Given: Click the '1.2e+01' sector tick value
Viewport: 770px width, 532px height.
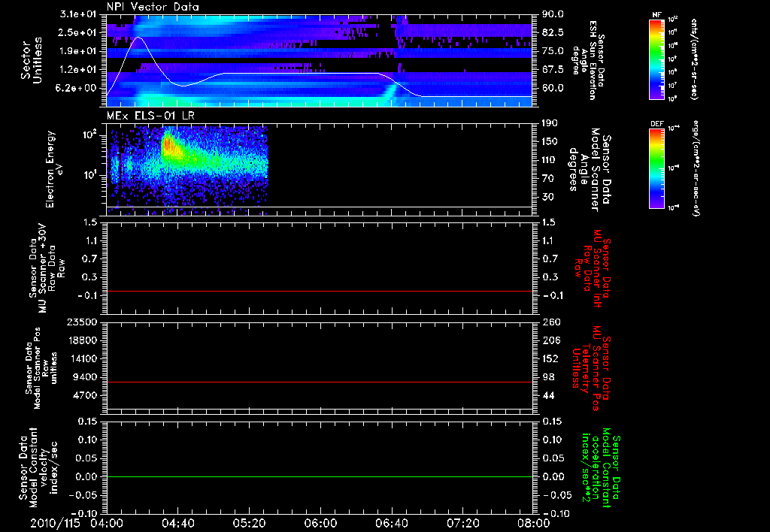Looking at the screenshot, I should tap(78, 70).
